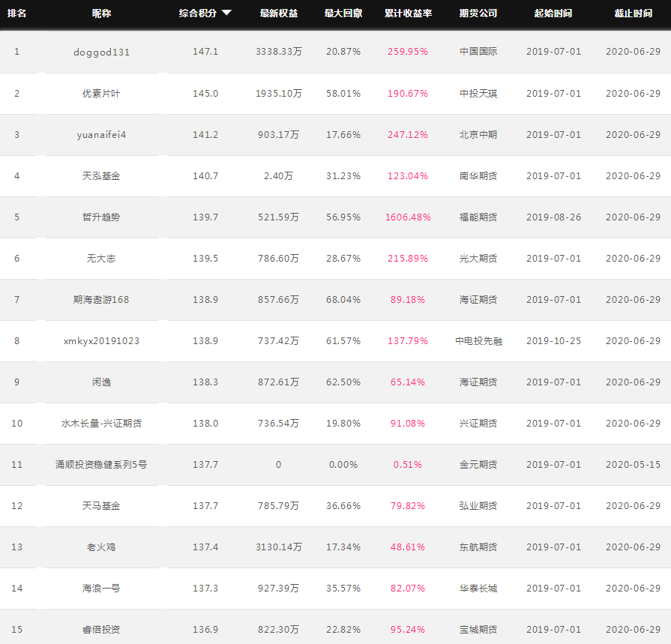This screenshot has width=671, height=644.
Task: Sort by 最大回撤 column header
Action: (343, 13)
